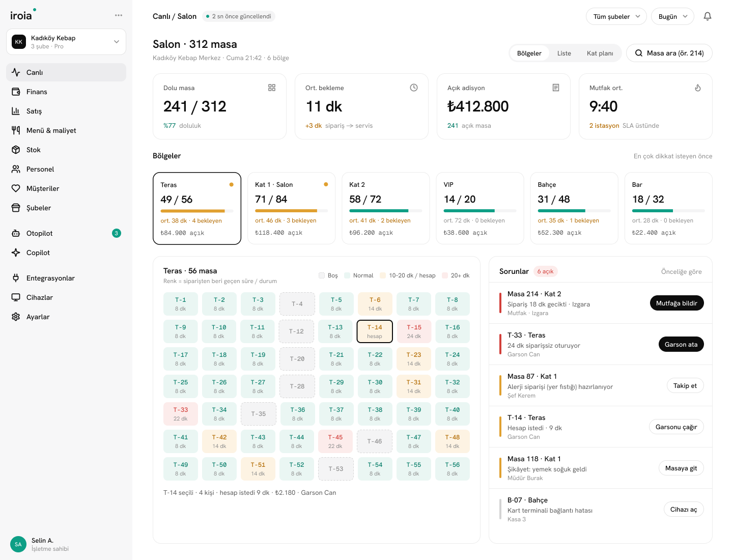
Task: Click the Boş legend swatch
Action: 322,275
